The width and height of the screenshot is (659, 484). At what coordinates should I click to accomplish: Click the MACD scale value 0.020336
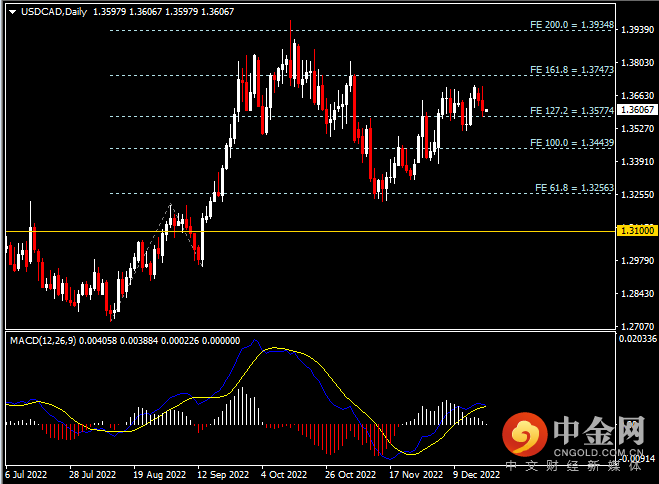[636, 340]
